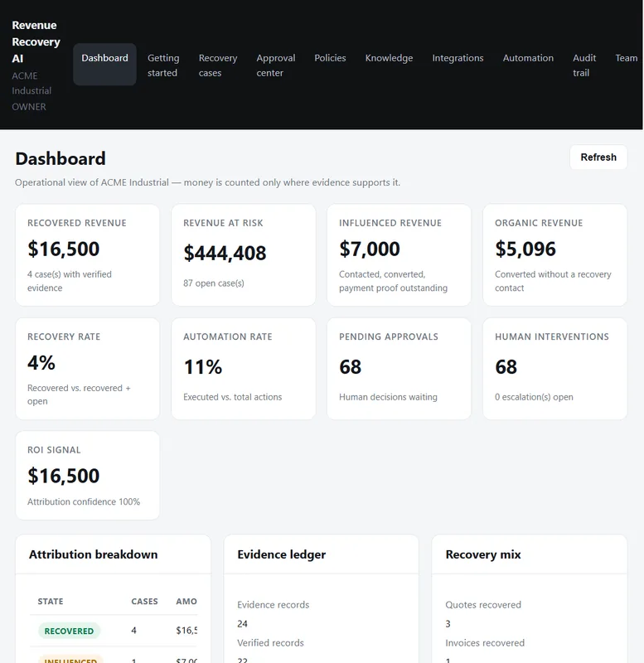Click the 'Quotes recovered' label
644x663 pixels.
pos(483,605)
